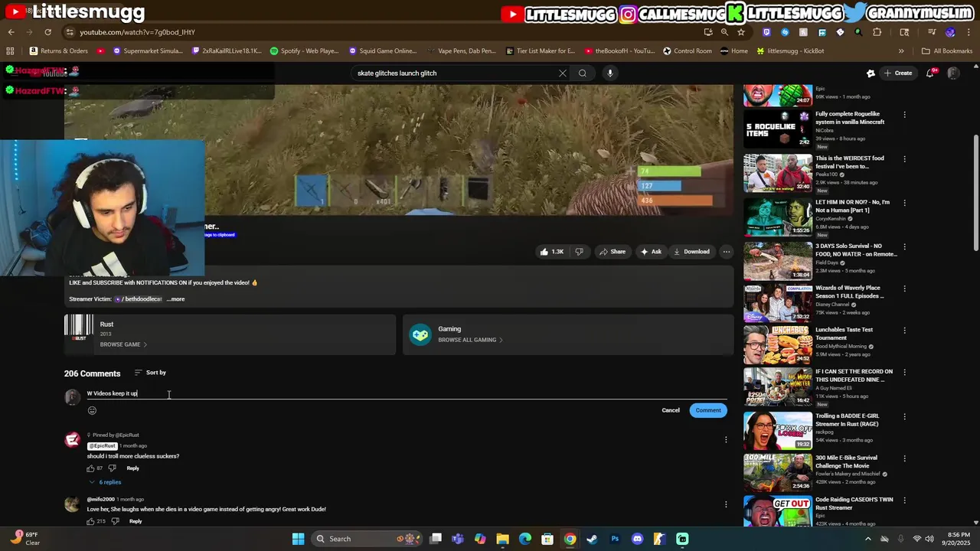Image resolution: width=980 pixels, height=551 pixels.
Task: Download the video
Action: coord(691,252)
